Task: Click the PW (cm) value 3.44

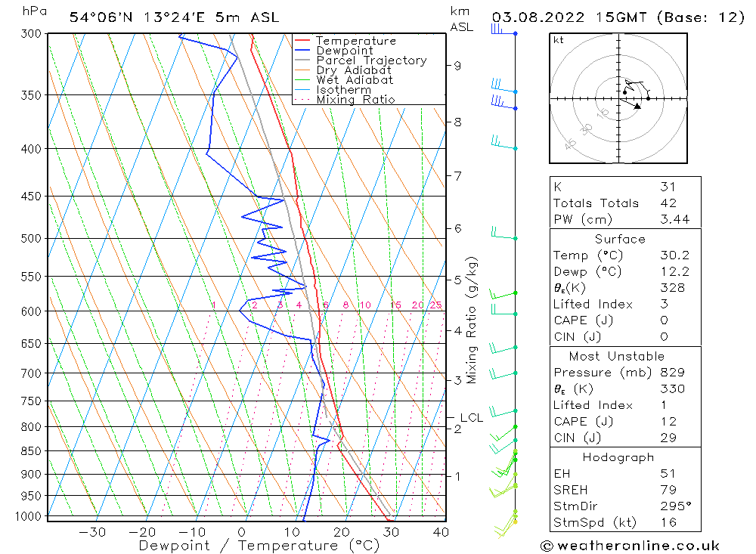Action: click(674, 219)
